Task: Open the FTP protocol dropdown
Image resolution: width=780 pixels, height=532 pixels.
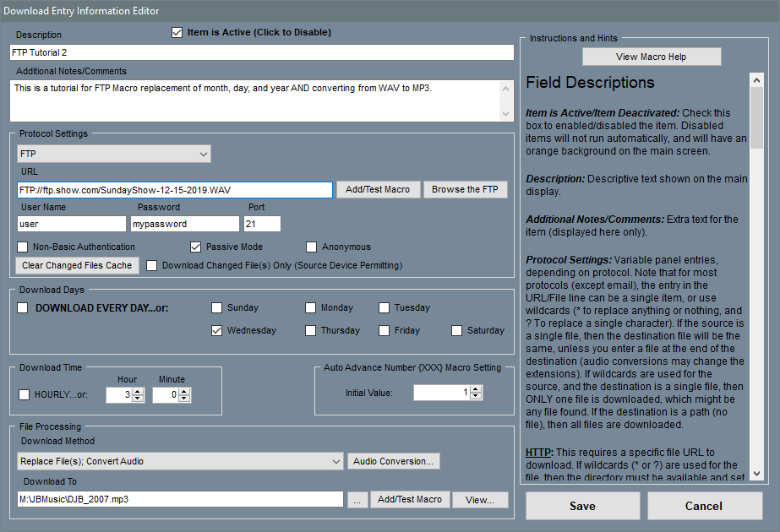Action: [114, 154]
